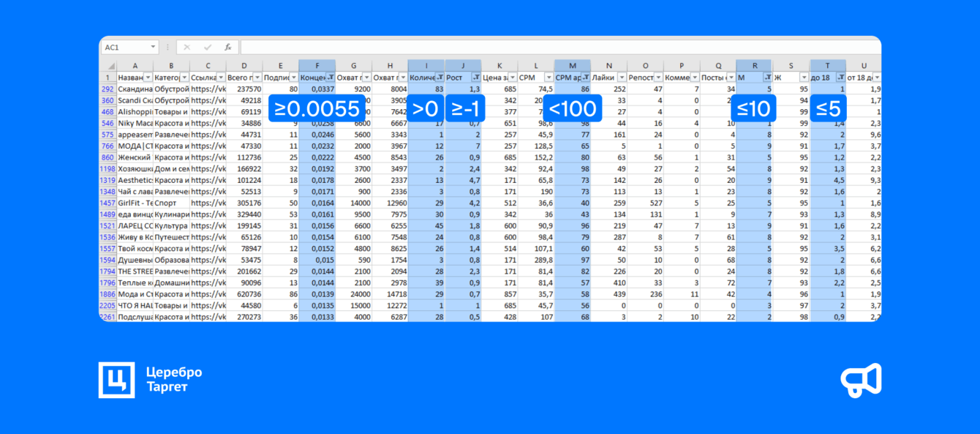This screenshot has width=980, height=434.
Task: Click the appeasem name cell
Action: point(135,135)
